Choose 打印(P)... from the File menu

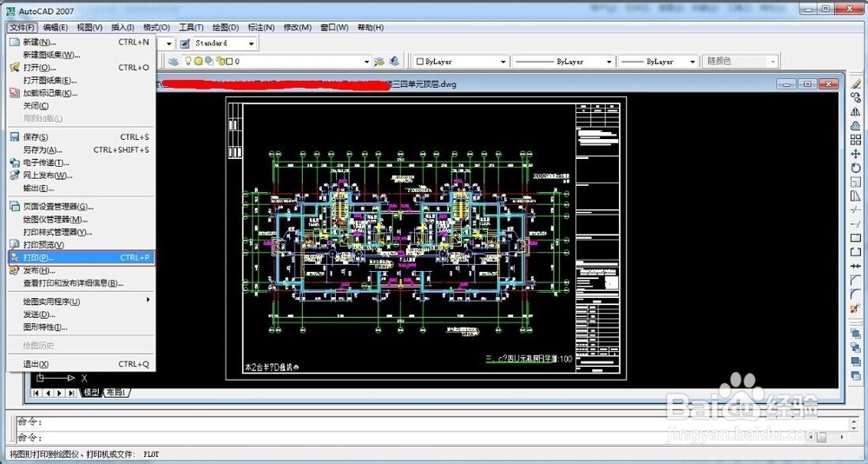[x=81, y=258]
